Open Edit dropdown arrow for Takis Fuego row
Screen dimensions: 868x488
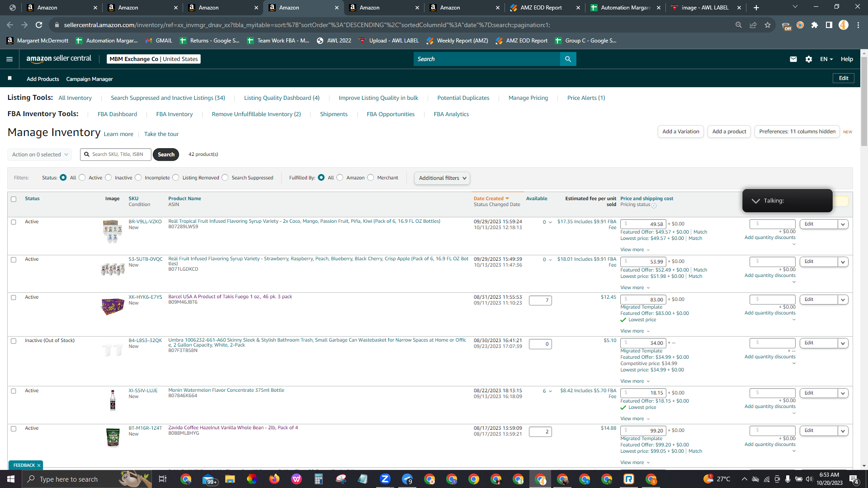[843, 300]
